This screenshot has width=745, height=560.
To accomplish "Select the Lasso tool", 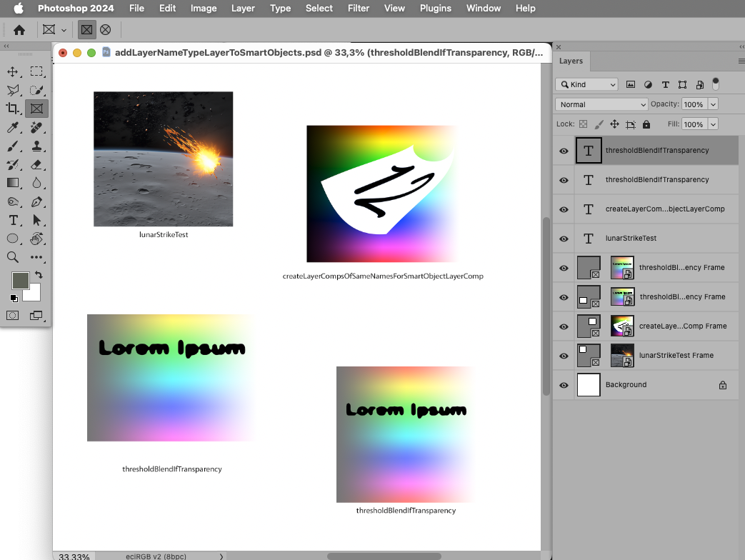I will [11, 89].
